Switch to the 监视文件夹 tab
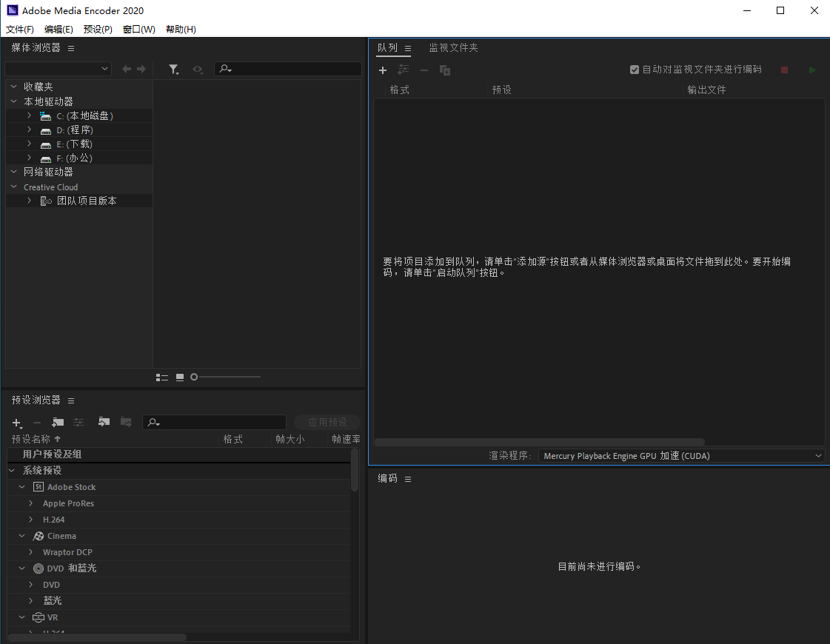The height and width of the screenshot is (644, 830). click(x=453, y=48)
